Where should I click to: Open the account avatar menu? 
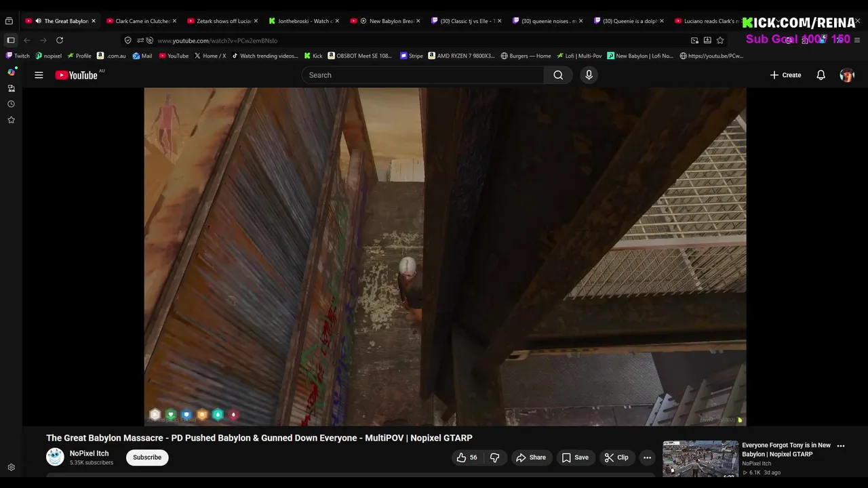(x=846, y=75)
